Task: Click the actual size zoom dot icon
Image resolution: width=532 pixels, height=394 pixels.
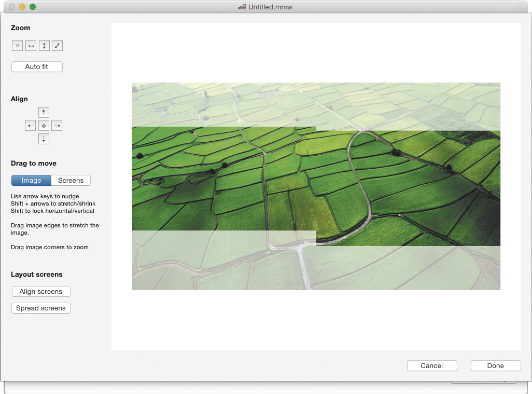Action: [x=18, y=46]
